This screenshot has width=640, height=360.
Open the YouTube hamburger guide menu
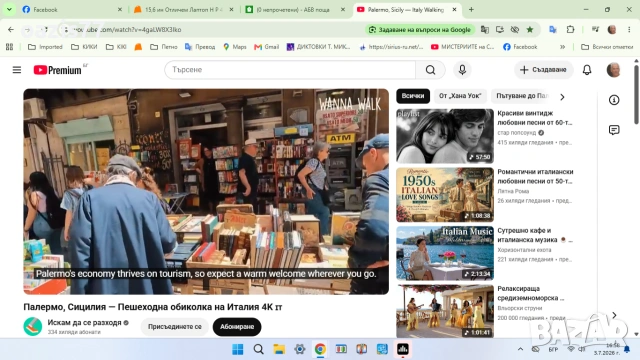[17, 70]
